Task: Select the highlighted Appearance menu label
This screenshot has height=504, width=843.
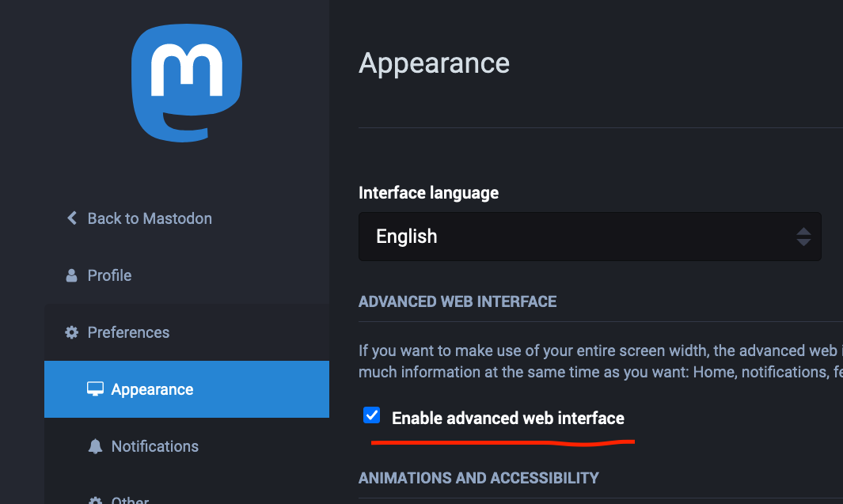Action: coord(152,389)
